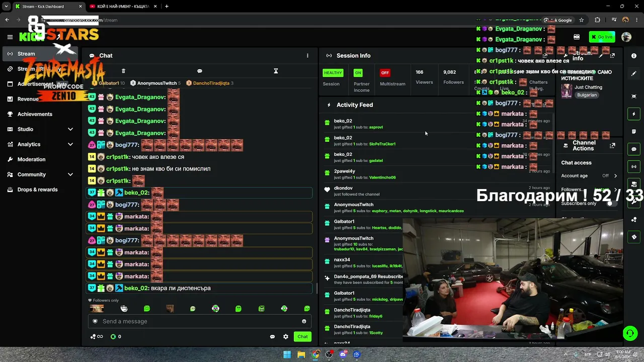The height and width of the screenshot is (362, 644).
Task: Open the emoji picker in message box
Action: [304, 321]
